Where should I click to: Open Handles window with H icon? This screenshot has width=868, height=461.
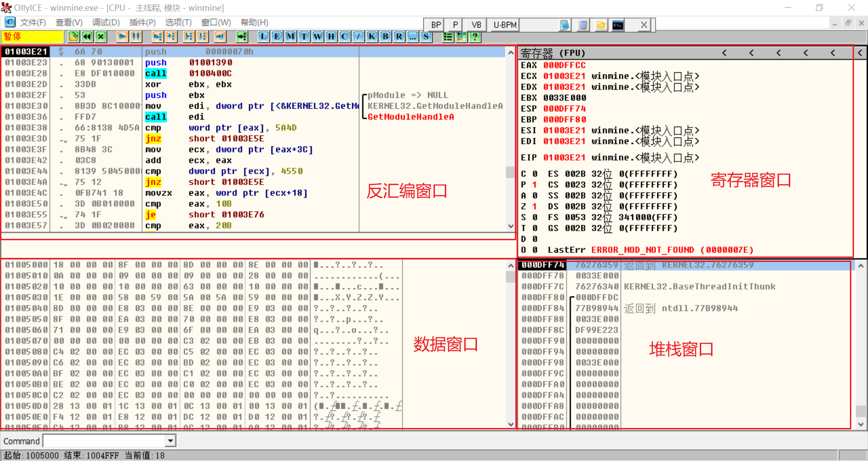tap(331, 37)
